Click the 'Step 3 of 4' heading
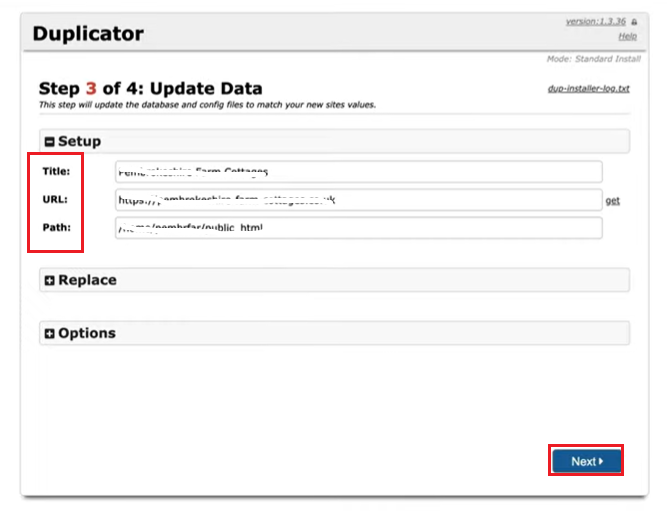This screenshot has width=667, height=528. click(x=150, y=89)
